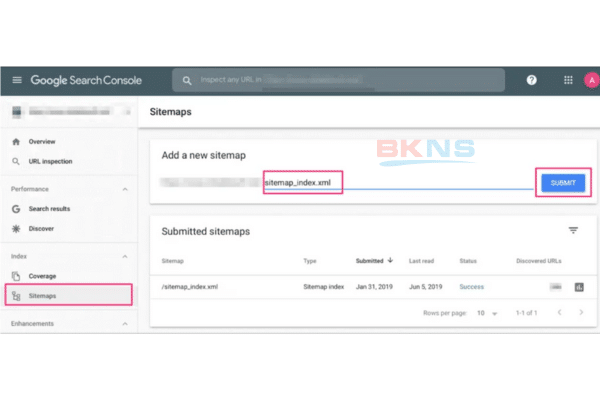Image resolution: width=600 pixels, height=400 pixels.
Task: Click the Discover asterisk icon
Action: [x=16, y=229]
